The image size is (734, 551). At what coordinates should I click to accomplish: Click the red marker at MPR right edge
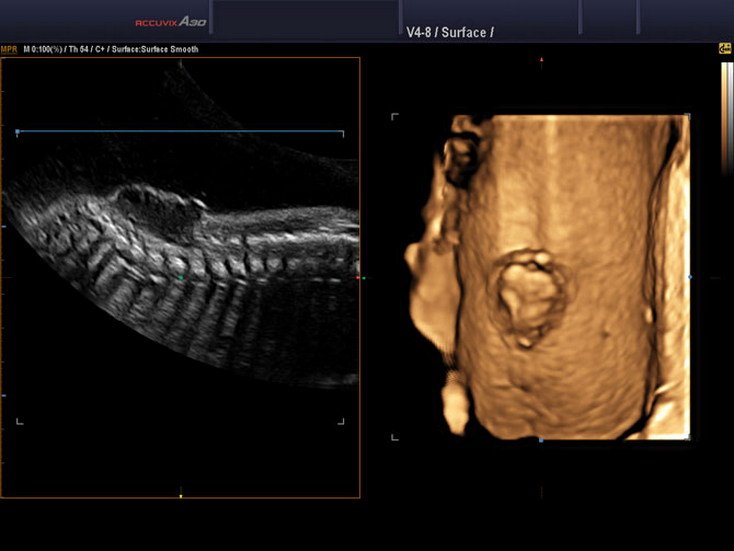point(359,278)
